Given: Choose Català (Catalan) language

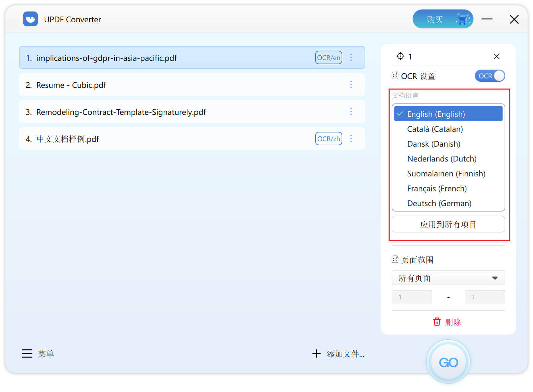Looking at the screenshot, I should coord(448,129).
